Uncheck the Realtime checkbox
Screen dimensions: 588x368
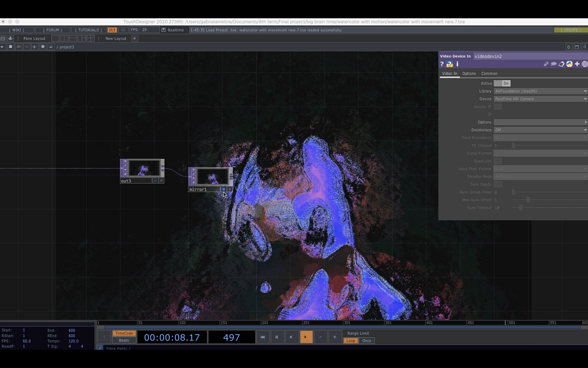(163, 30)
